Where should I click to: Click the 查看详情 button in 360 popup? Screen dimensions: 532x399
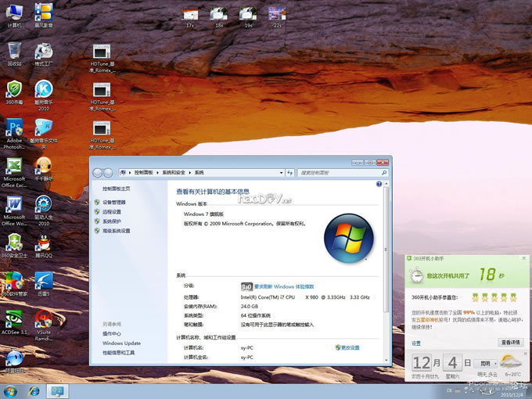coord(510,343)
